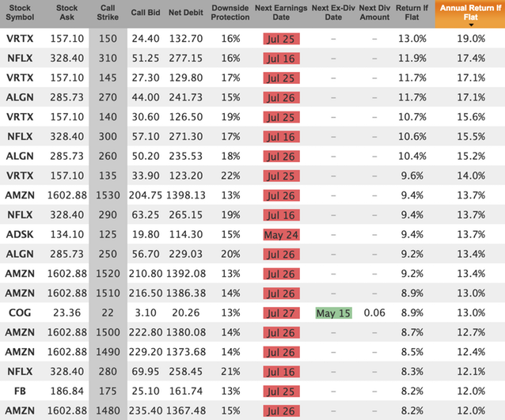Viewport: 505px width, 420px height.
Task: Click the 186.84 stock ask for FB
Action: pyautogui.click(x=67, y=391)
